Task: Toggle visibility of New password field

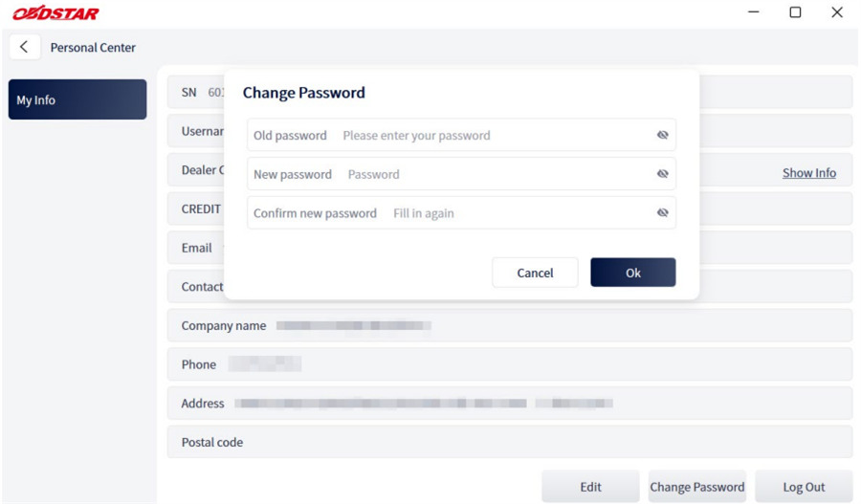Action: pyautogui.click(x=663, y=174)
